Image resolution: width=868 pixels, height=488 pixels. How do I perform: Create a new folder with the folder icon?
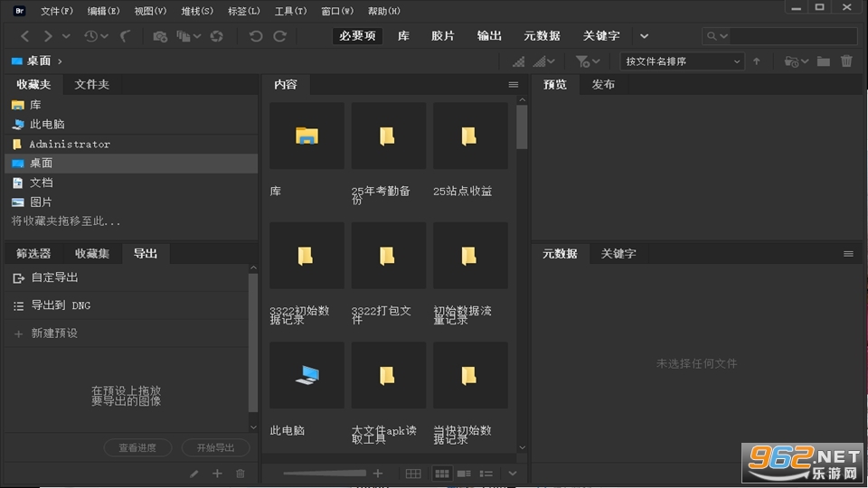tap(824, 61)
